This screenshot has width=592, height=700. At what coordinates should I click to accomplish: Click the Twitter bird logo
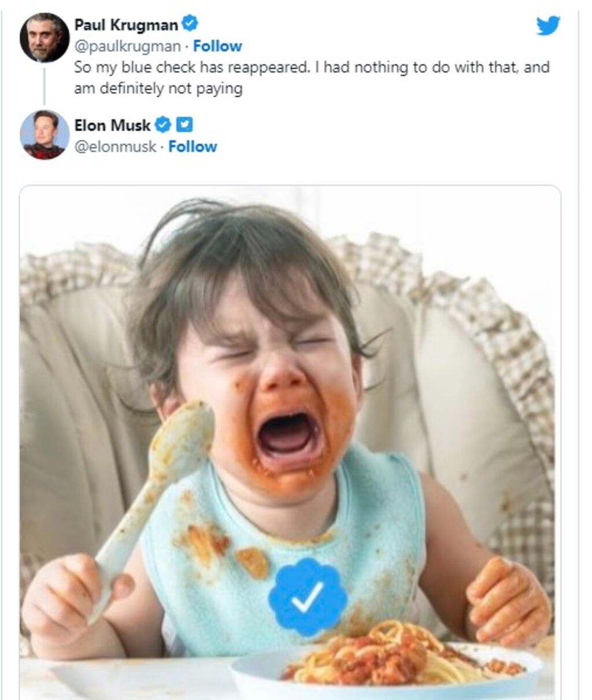547,25
